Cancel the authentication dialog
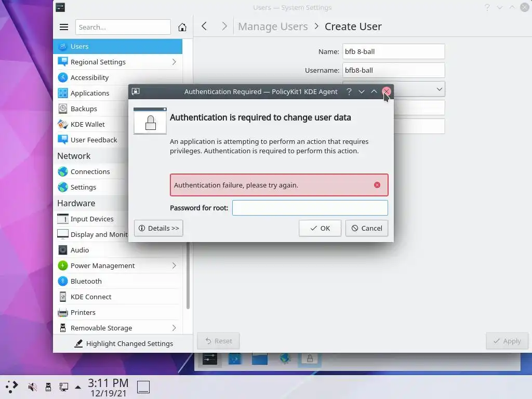This screenshot has height=399, width=532. click(367, 228)
